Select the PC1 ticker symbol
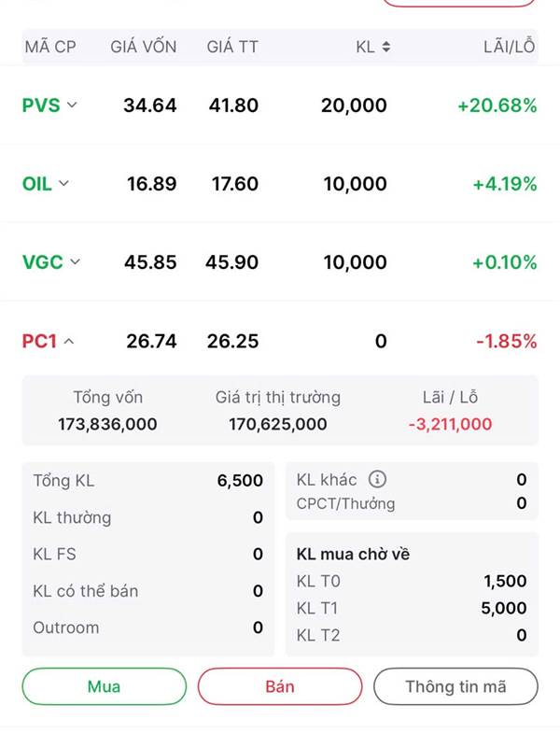 point(39,342)
